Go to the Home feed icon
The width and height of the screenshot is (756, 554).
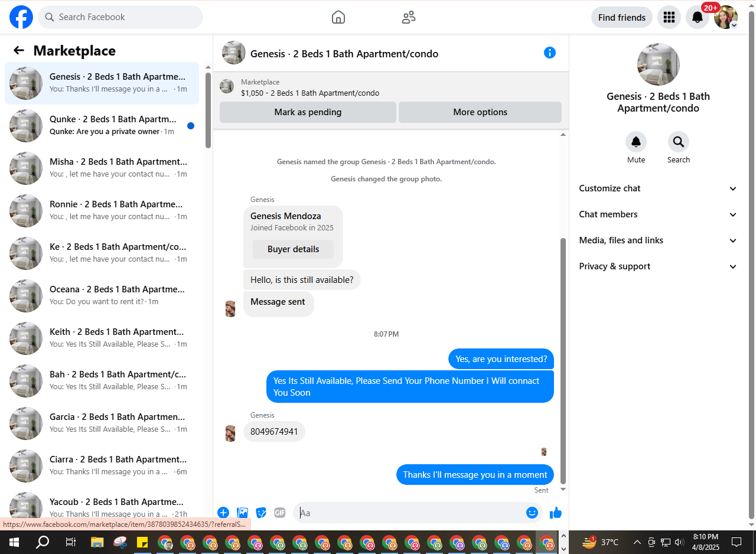point(338,17)
